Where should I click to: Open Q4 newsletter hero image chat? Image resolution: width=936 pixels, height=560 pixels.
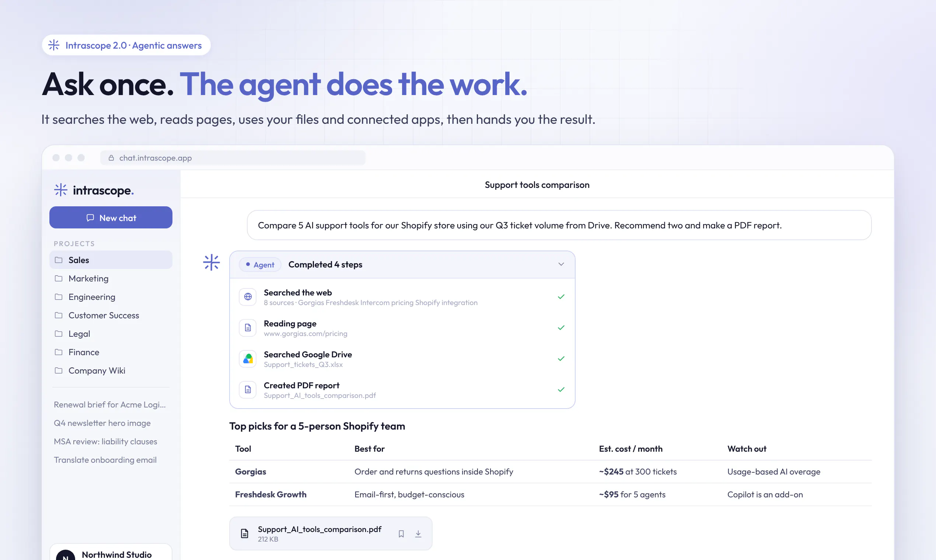pos(102,423)
